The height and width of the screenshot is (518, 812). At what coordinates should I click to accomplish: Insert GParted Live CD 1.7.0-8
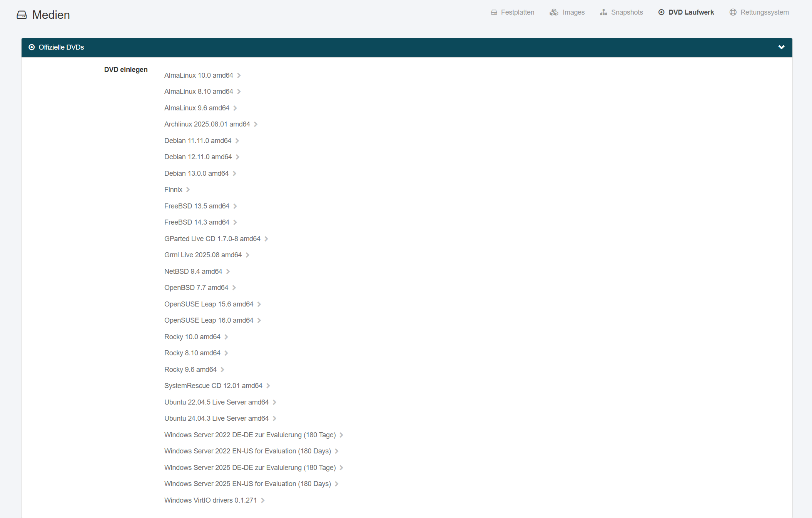pos(216,239)
